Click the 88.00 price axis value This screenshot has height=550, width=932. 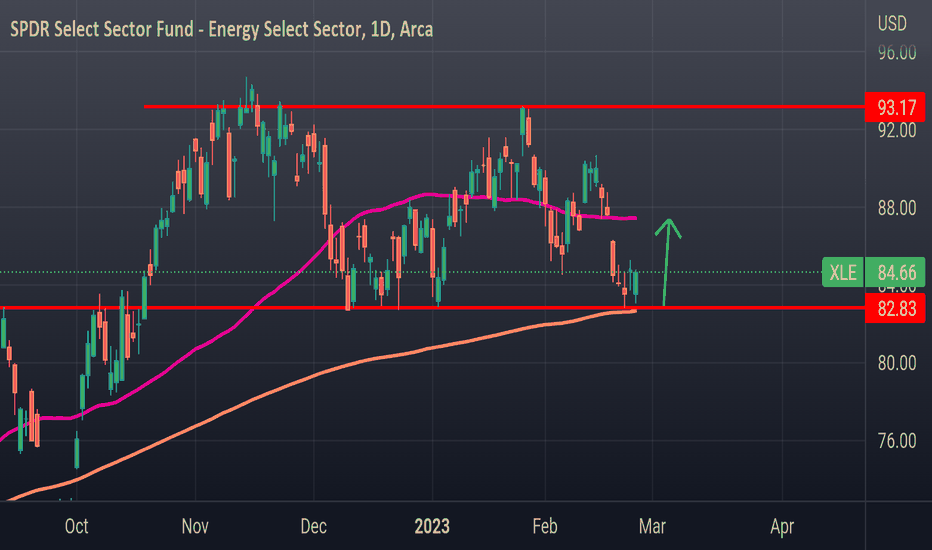tap(897, 208)
